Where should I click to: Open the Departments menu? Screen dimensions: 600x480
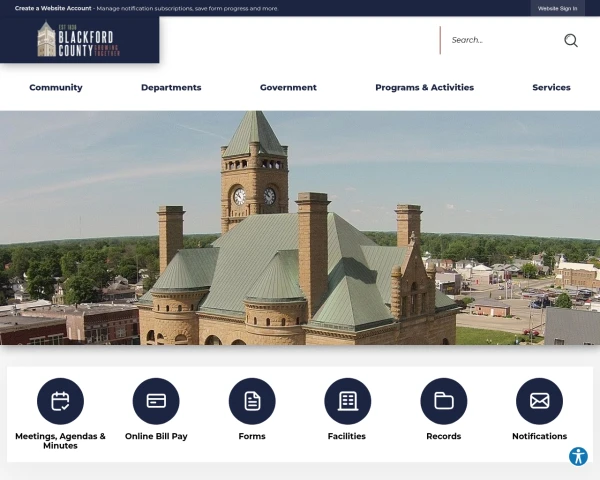point(171,87)
